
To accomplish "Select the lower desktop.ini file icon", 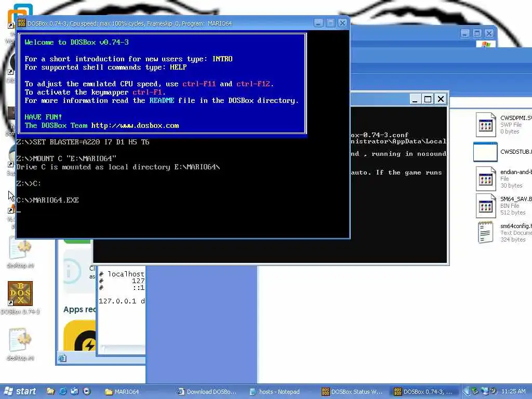I will pos(20,340).
